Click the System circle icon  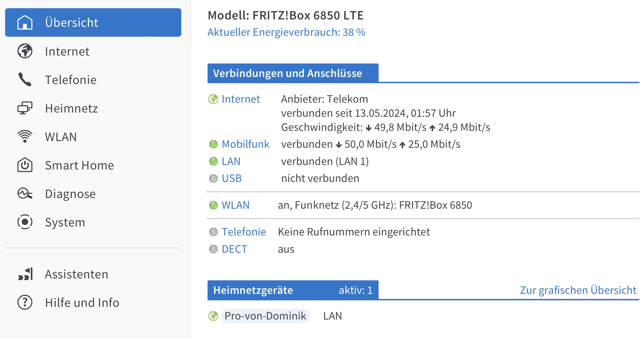[25, 222]
